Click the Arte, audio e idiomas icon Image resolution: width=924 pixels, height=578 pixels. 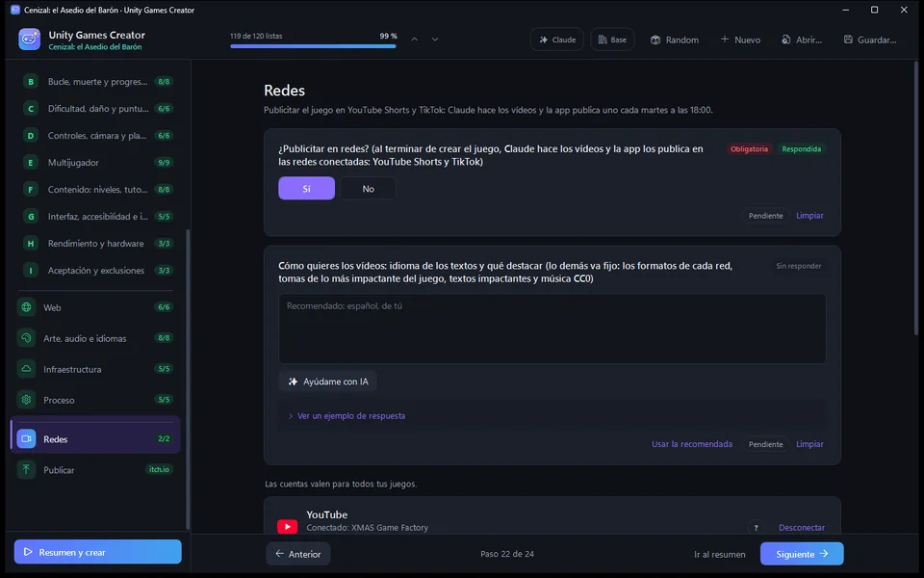pos(26,338)
